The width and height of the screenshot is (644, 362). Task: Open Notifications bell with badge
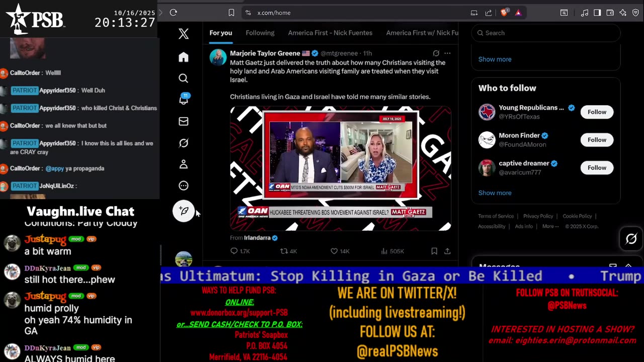(x=184, y=100)
